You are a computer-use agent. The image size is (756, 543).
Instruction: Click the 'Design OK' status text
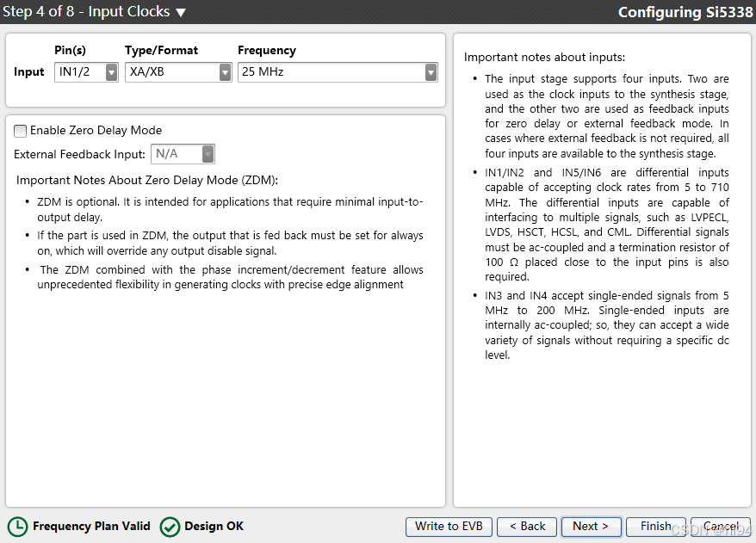tap(214, 526)
